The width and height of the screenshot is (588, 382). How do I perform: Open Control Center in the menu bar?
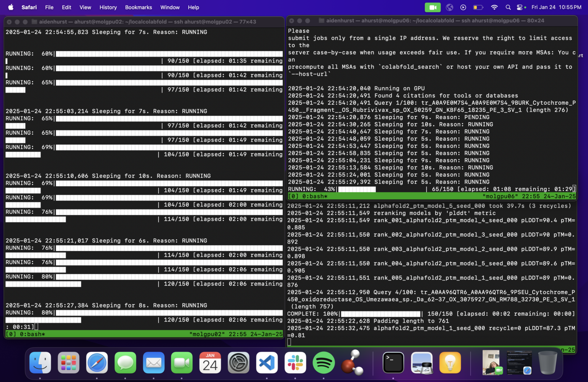pyautogui.click(x=520, y=7)
